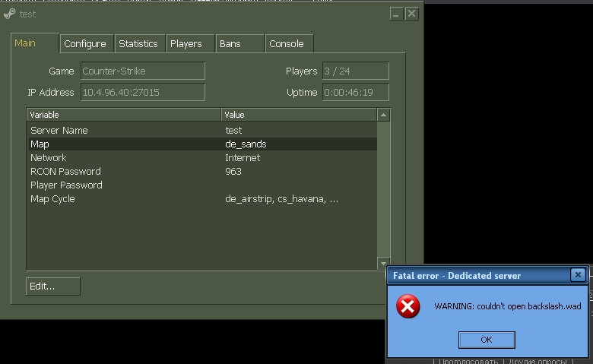Click the Steam icon in the title bar

(x=9, y=14)
